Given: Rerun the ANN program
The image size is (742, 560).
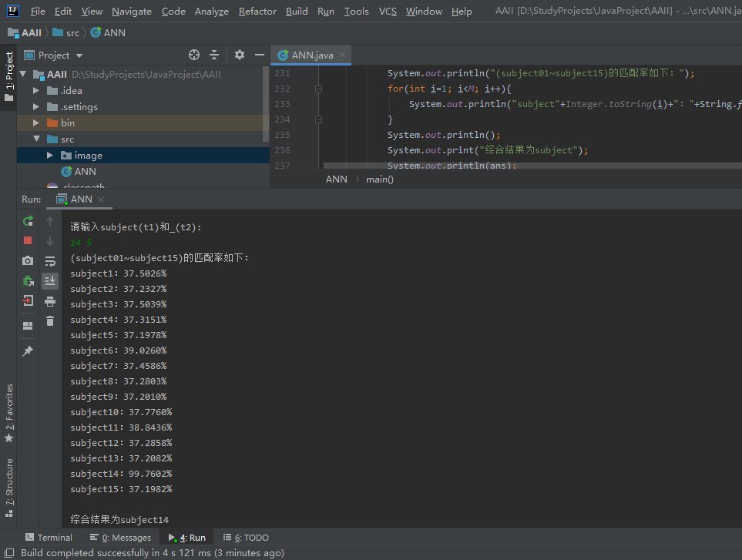Looking at the screenshot, I should click(x=28, y=221).
